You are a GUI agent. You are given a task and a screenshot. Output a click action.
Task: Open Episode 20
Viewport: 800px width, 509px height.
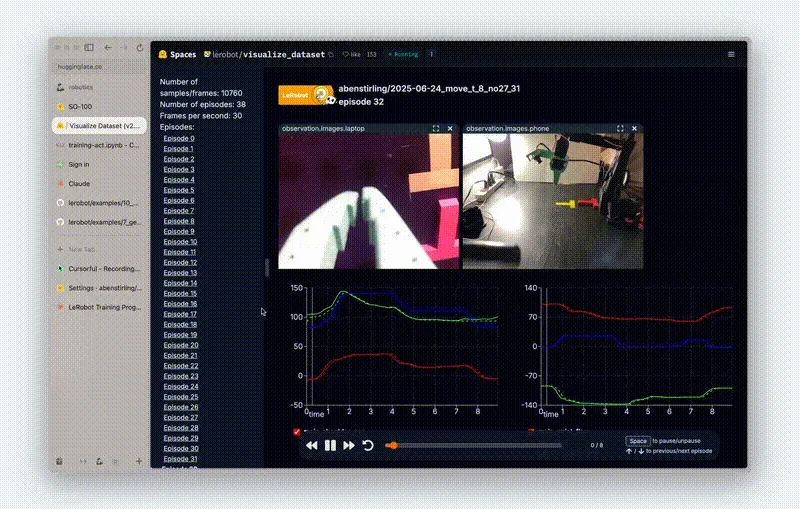pos(181,345)
